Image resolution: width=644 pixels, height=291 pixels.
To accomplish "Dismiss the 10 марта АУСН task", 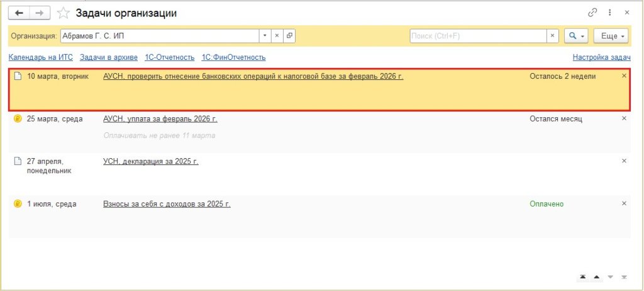I will 624,76.
